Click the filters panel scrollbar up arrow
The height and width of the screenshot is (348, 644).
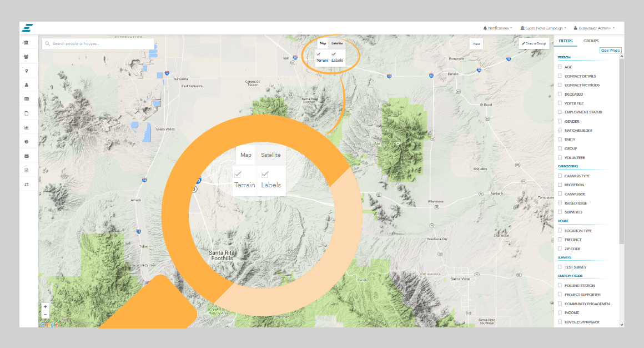point(621,56)
